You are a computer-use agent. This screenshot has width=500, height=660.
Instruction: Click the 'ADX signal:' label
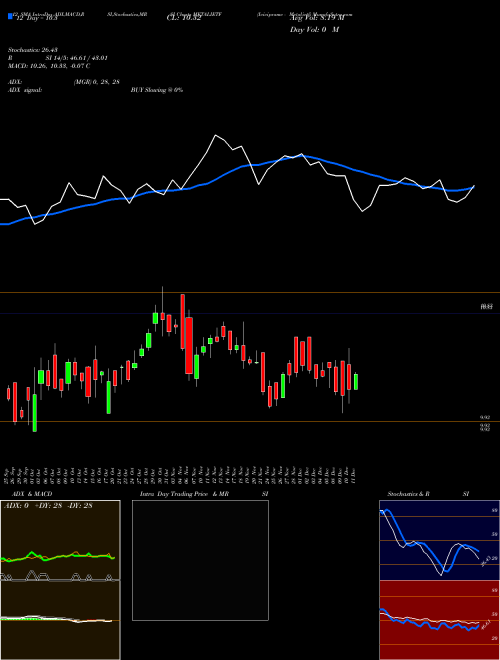click(25, 90)
